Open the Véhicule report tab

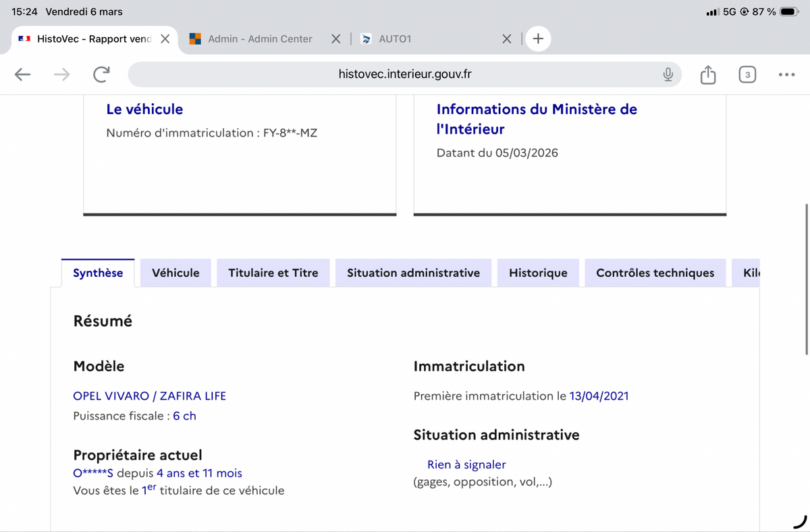coord(175,273)
